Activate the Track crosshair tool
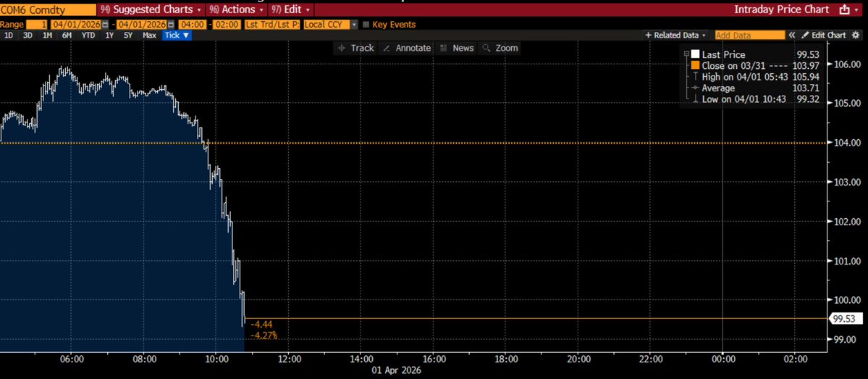Image resolution: width=868 pixels, height=379 pixels. tap(356, 49)
